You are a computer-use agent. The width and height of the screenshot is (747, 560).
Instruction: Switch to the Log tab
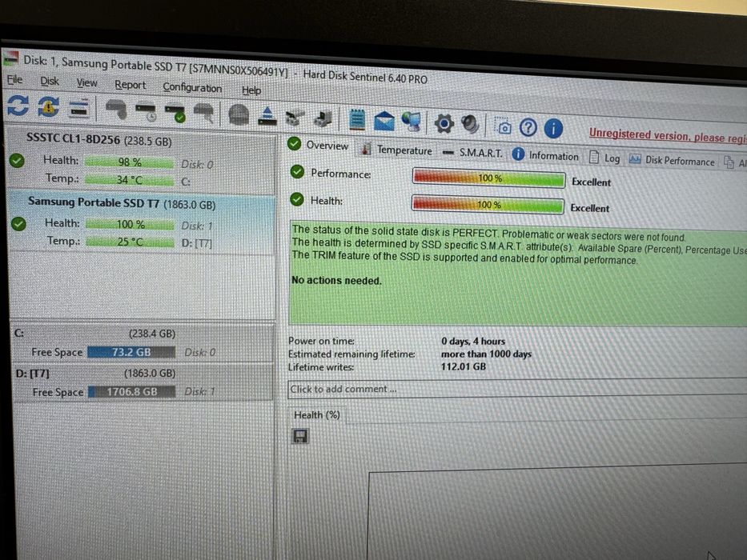[x=605, y=158]
